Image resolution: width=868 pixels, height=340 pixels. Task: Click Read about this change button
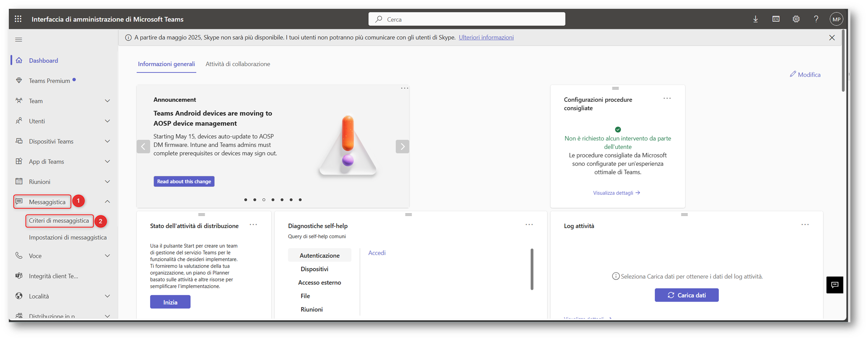(x=184, y=181)
